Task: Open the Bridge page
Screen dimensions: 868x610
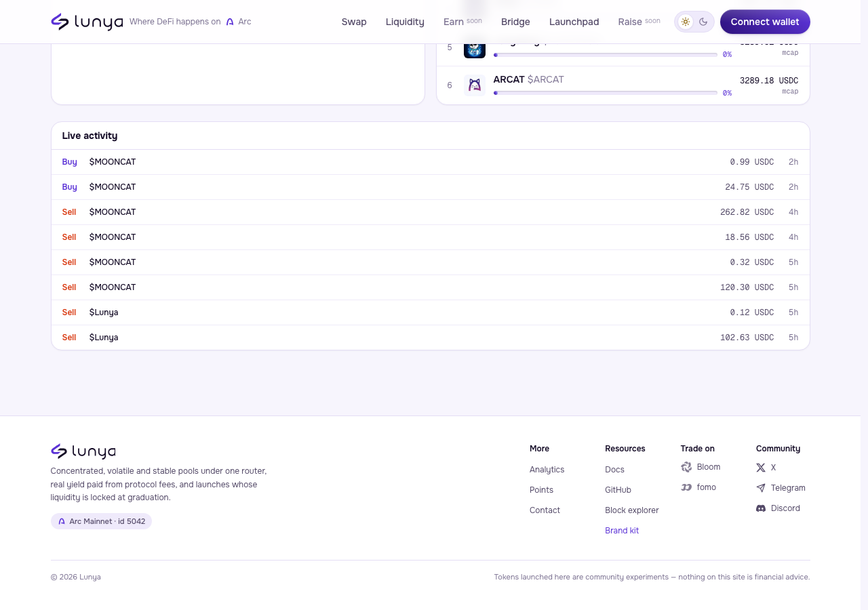Action: (515, 22)
